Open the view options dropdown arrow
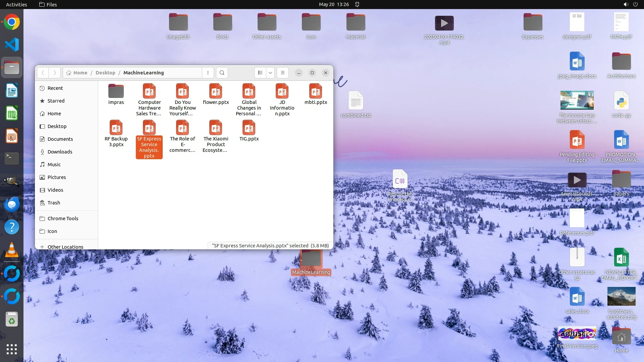644x362 pixels. coord(270,73)
